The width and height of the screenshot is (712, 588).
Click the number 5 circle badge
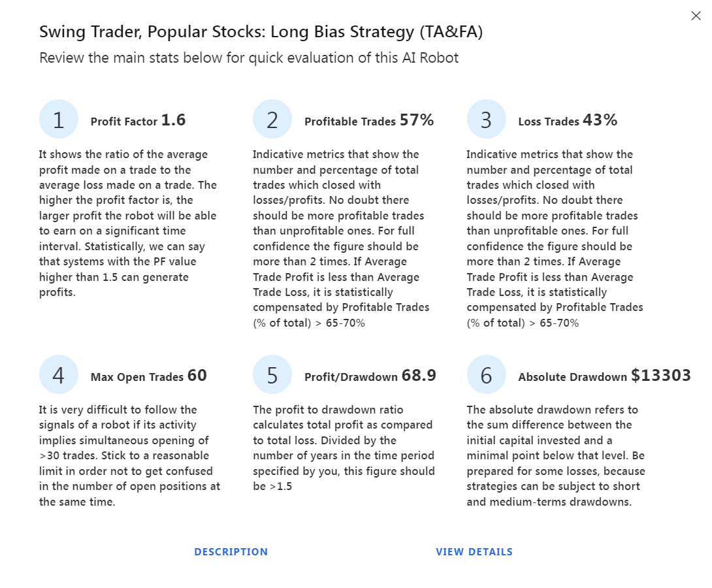(272, 374)
